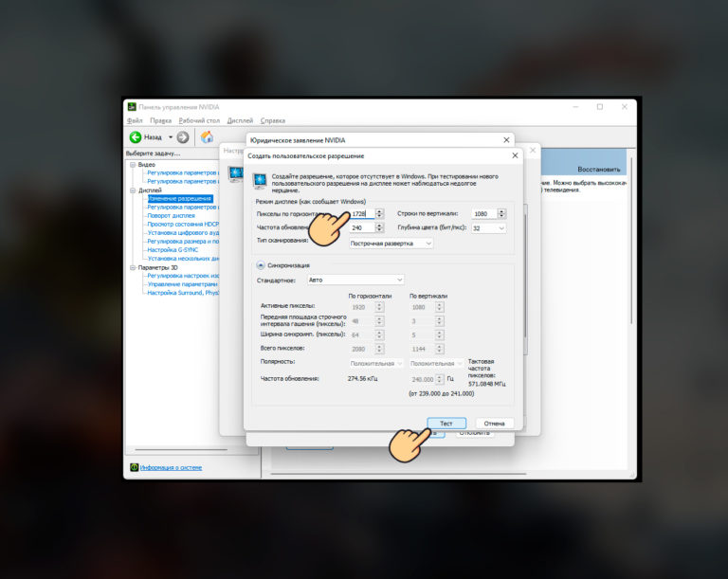Click the grey Forward arrow icon
This screenshot has height=579, width=728.
click(x=183, y=137)
